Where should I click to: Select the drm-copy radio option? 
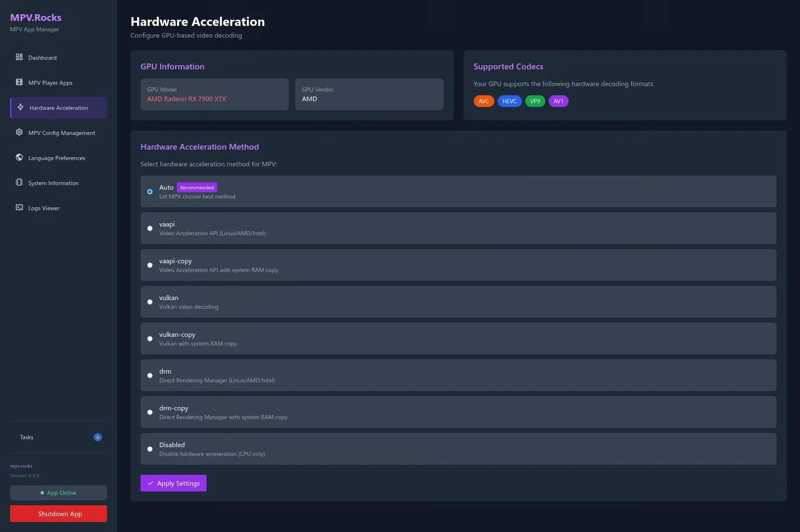tap(150, 412)
